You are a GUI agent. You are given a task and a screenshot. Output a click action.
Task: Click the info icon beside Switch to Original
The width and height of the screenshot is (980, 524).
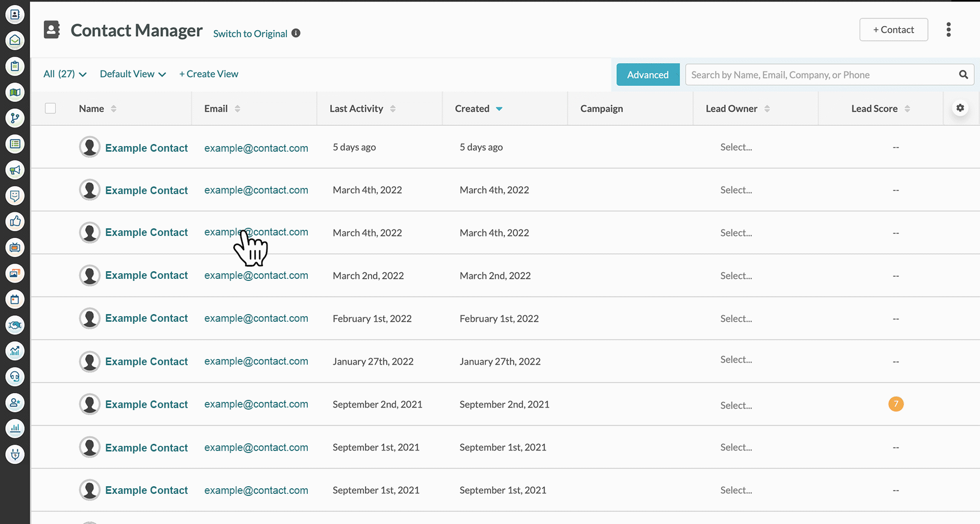point(296,33)
